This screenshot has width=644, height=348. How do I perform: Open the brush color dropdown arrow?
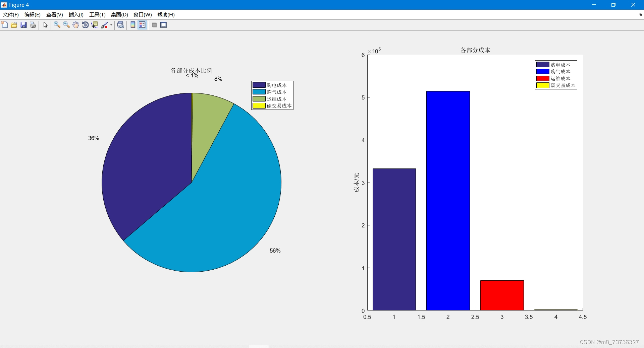click(x=111, y=25)
